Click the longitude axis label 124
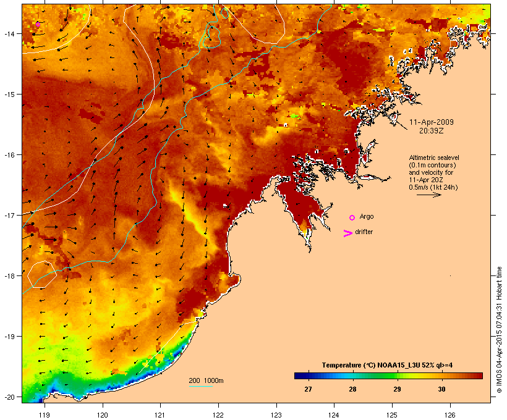The width and height of the screenshot is (507, 420). pyautogui.click(x=334, y=415)
